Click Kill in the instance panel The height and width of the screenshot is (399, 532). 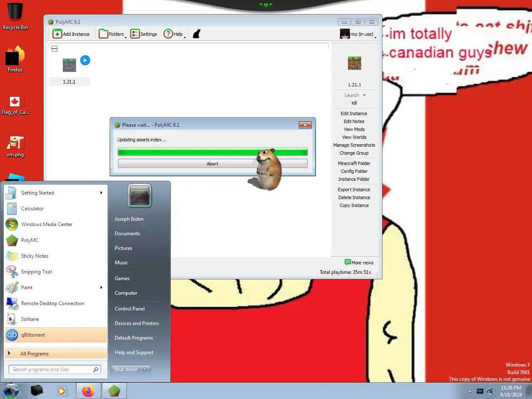(x=354, y=103)
